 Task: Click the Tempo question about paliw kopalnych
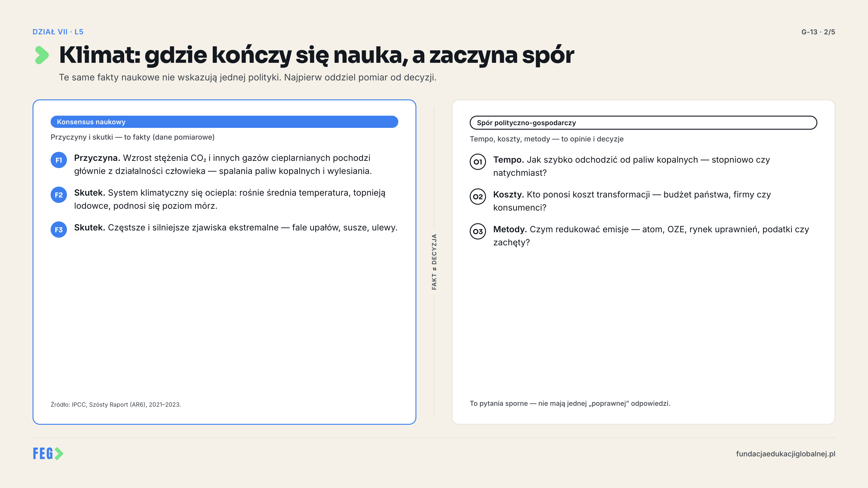click(x=632, y=166)
